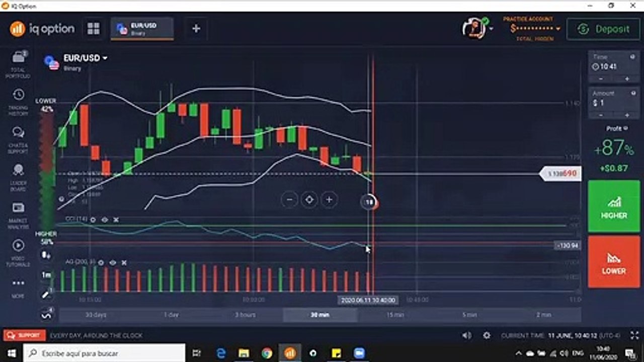The image size is (644, 362).
Task: Click the Deposit button
Action: pos(604,29)
